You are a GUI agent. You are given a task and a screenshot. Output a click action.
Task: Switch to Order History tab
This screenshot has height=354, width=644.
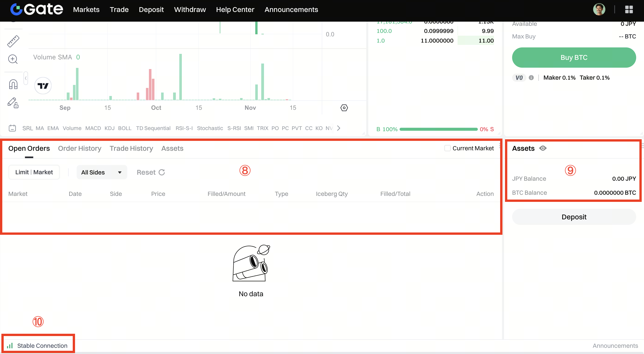79,148
